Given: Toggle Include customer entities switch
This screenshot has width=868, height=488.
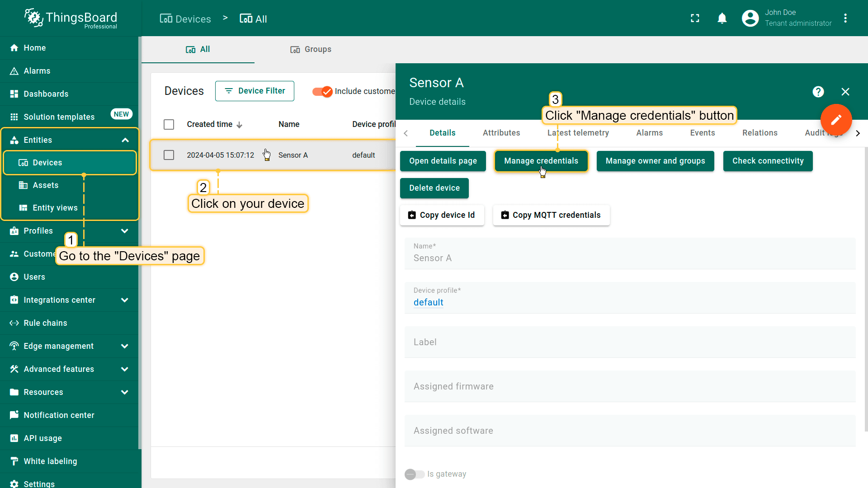Looking at the screenshot, I should (x=322, y=91).
